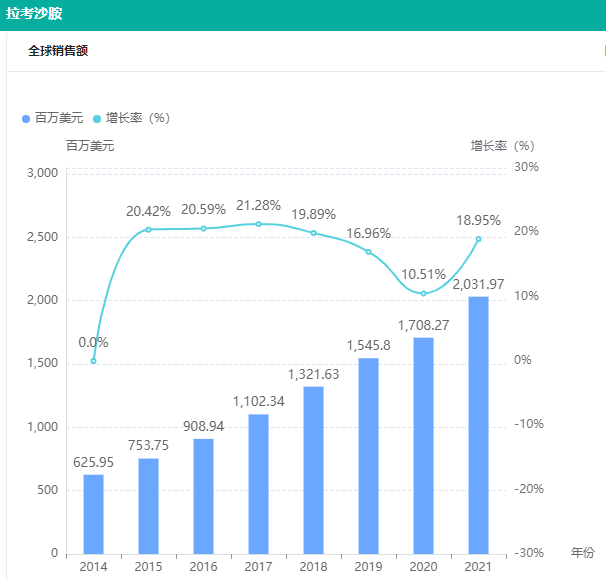
Task: Click the 18.95% growth label
Action: pos(478,220)
